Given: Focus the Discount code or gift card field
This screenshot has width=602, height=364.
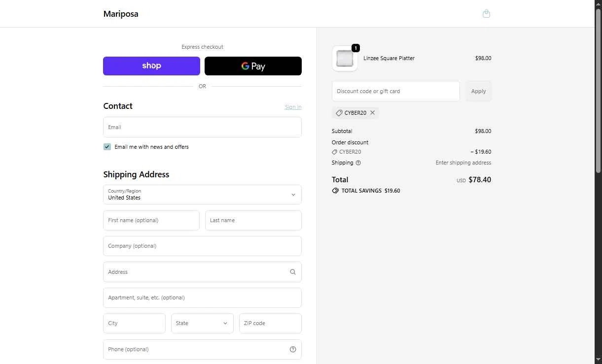Looking at the screenshot, I should click(x=396, y=91).
